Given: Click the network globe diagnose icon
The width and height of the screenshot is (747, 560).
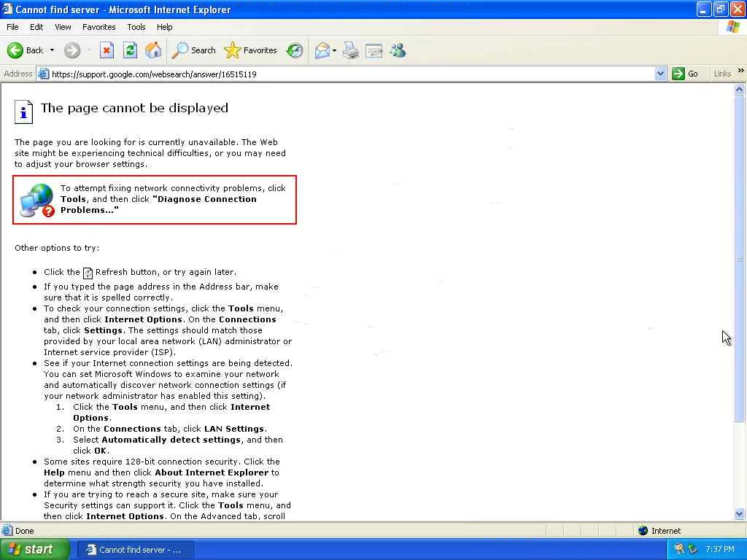Looking at the screenshot, I should coord(37,201).
